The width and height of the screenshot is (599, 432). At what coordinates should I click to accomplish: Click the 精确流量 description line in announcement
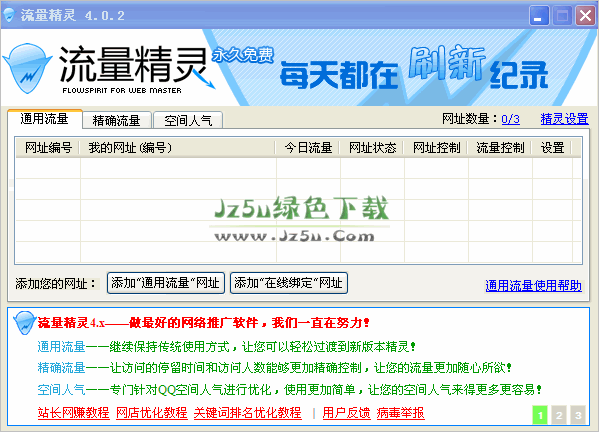point(274,368)
